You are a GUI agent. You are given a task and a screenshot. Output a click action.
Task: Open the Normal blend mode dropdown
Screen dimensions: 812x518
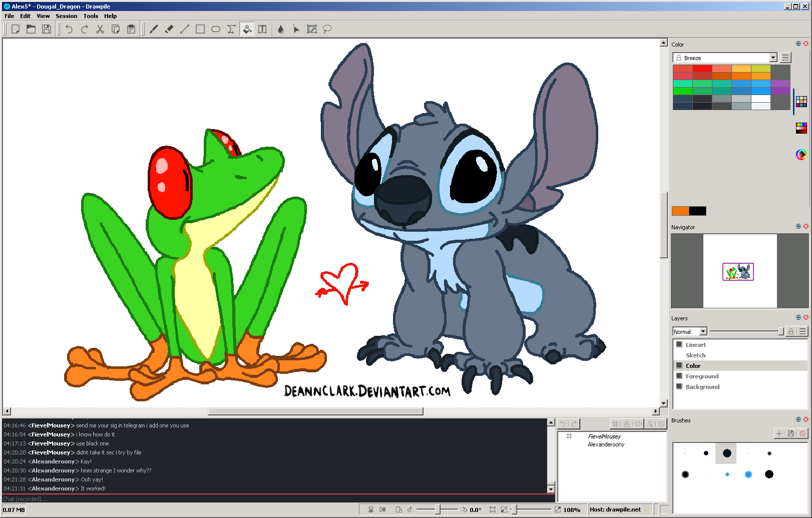coord(690,331)
